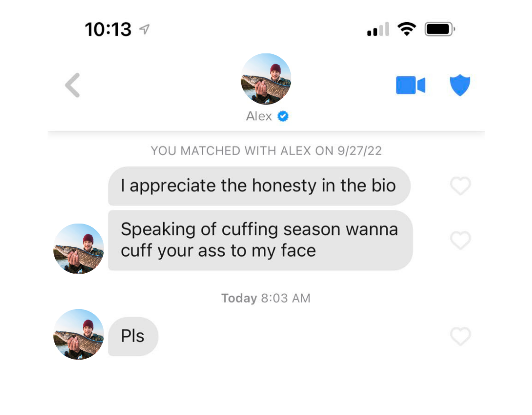The image size is (532, 415).
Task: Select the "I appreciate the honesty" bubble
Action: (x=259, y=186)
